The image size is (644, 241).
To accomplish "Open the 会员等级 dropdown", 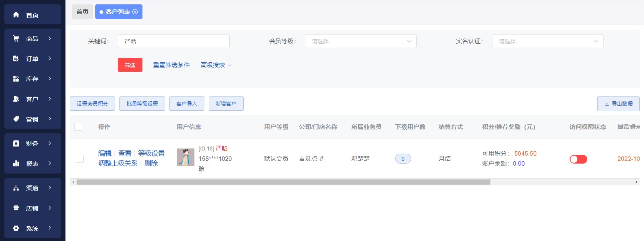I will tap(360, 41).
